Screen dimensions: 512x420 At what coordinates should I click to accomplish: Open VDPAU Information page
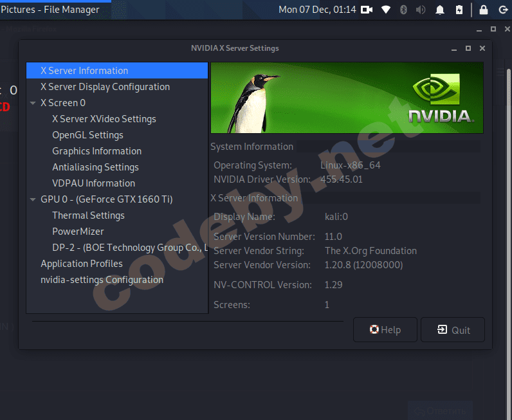(x=94, y=183)
